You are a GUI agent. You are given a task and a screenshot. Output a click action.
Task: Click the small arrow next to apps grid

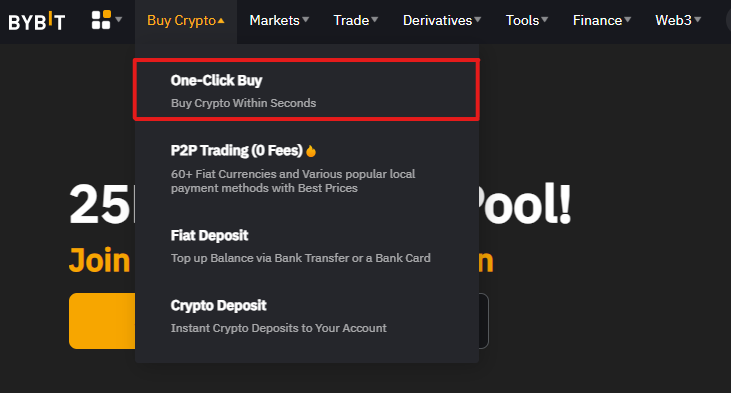pyautogui.click(x=118, y=20)
